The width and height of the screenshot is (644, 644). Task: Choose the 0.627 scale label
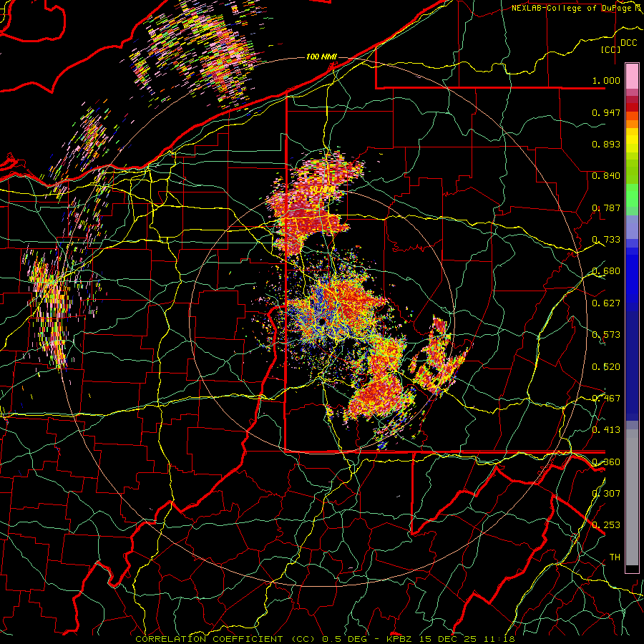pos(606,303)
